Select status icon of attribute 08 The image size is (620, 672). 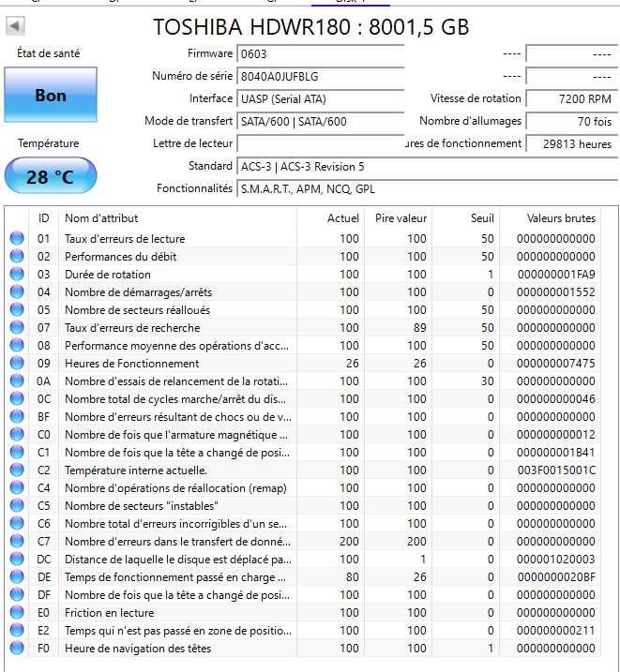(x=17, y=345)
